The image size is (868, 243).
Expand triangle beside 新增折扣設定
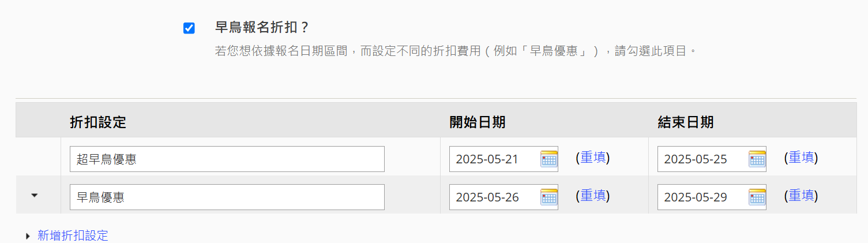[x=29, y=235]
